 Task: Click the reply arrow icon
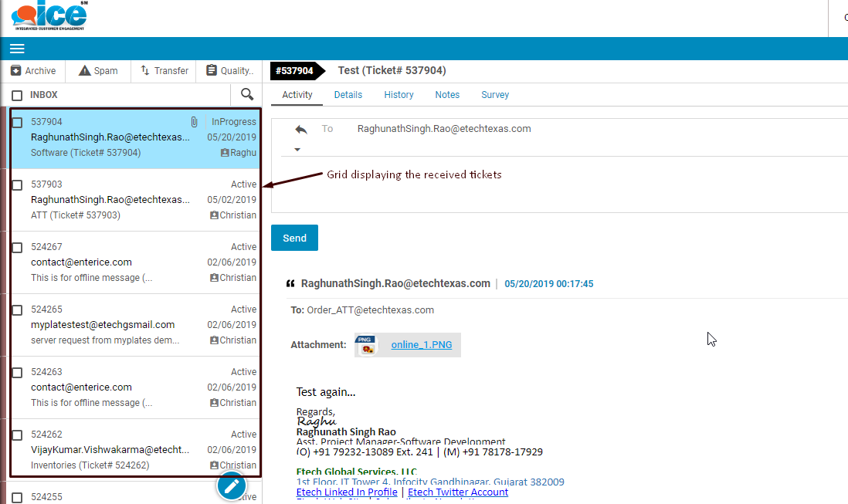coord(300,130)
